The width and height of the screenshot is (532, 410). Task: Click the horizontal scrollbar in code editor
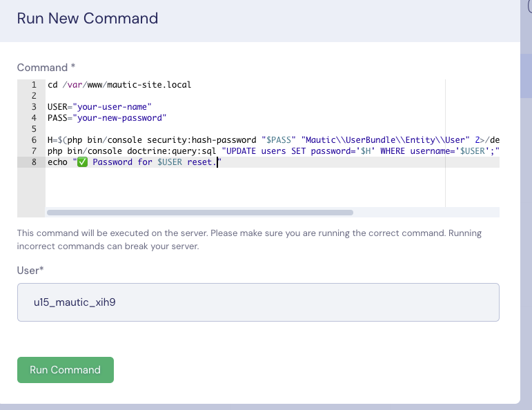[x=200, y=213]
